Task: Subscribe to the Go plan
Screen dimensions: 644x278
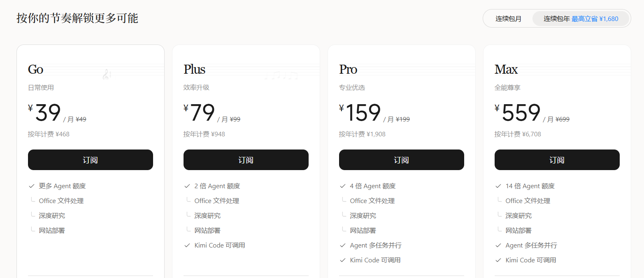Action: tap(91, 160)
